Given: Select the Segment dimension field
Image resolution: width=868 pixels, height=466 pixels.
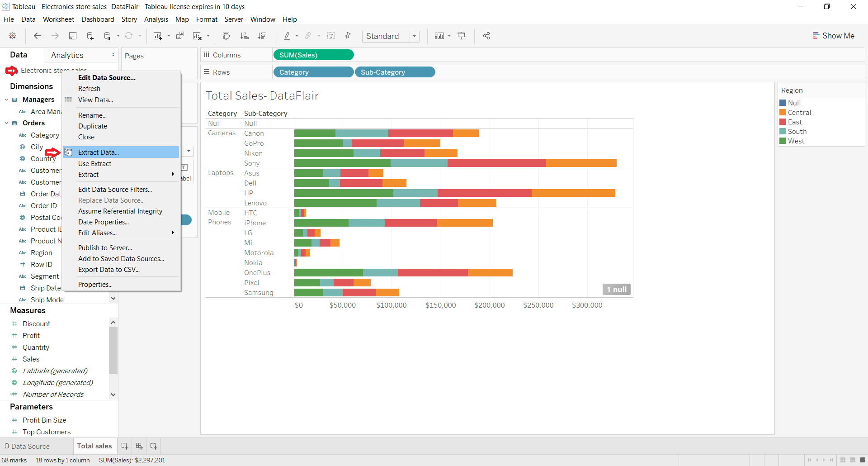Looking at the screenshot, I should point(45,276).
